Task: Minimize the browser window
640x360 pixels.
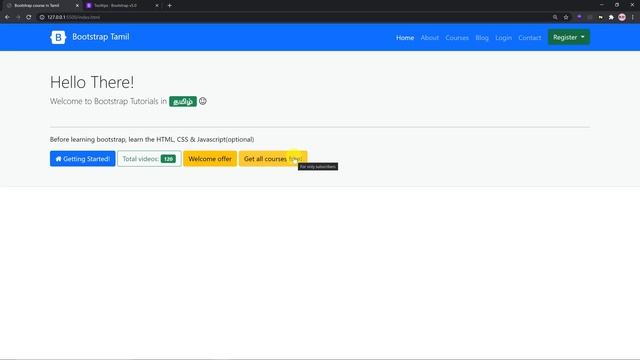Action: [x=602, y=5]
